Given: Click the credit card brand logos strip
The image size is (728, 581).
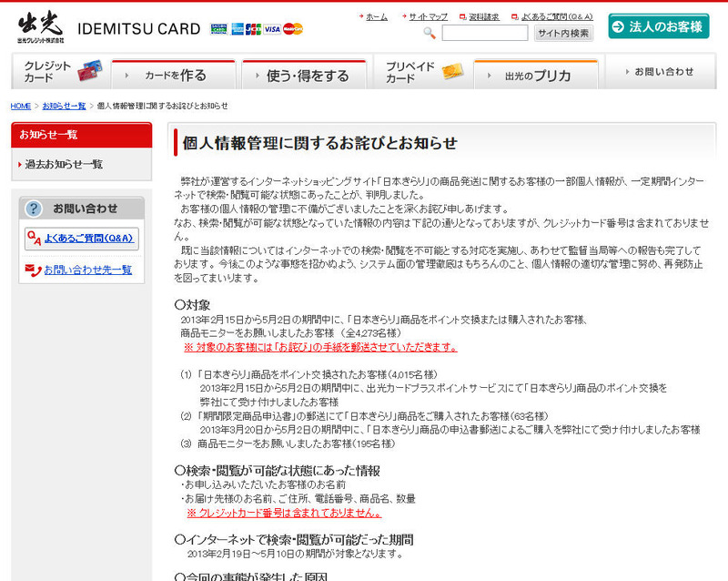Looking at the screenshot, I should click(x=258, y=29).
